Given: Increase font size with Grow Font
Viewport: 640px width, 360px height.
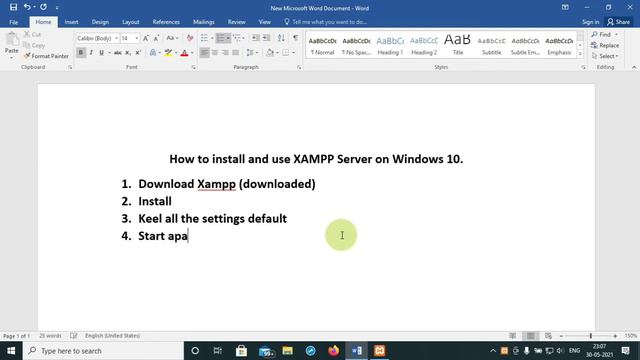Looking at the screenshot, I should [x=146, y=38].
